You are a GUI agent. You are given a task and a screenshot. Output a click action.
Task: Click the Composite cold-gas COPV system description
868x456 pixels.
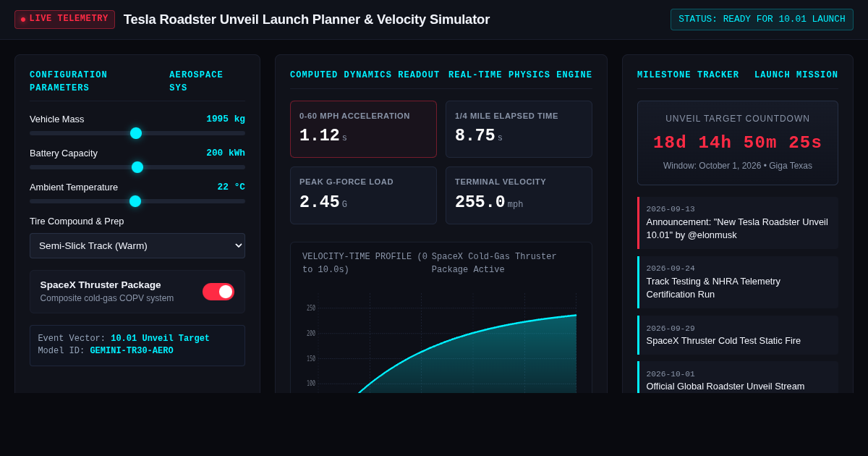107,298
